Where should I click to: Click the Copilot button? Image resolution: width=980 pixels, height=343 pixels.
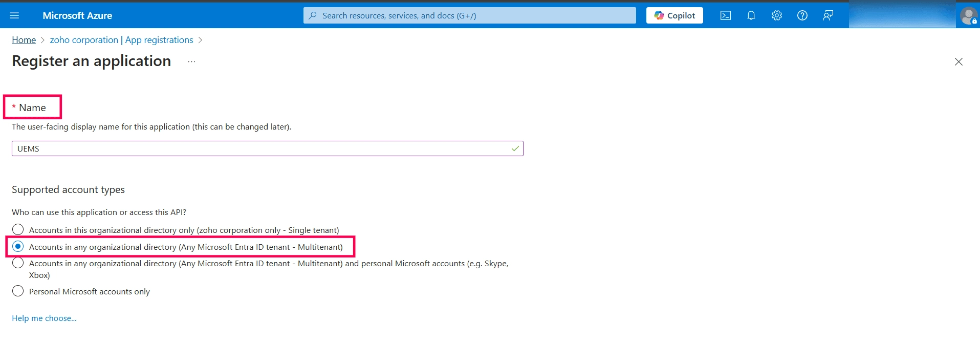tap(674, 15)
